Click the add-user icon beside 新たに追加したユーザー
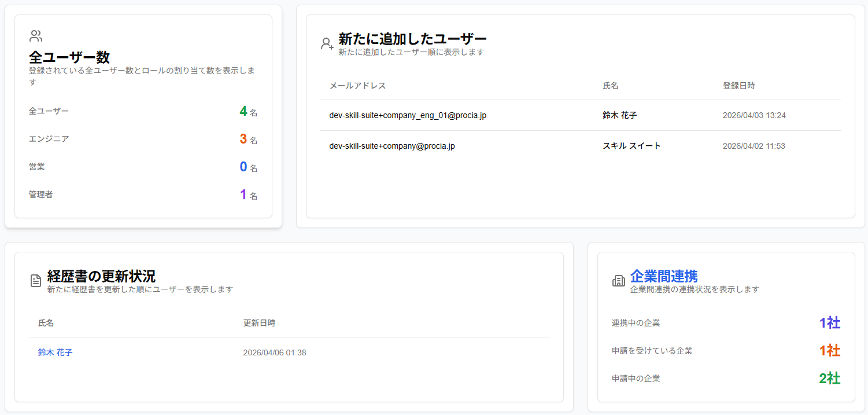This screenshot has height=415, width=868. pos(327,43)
